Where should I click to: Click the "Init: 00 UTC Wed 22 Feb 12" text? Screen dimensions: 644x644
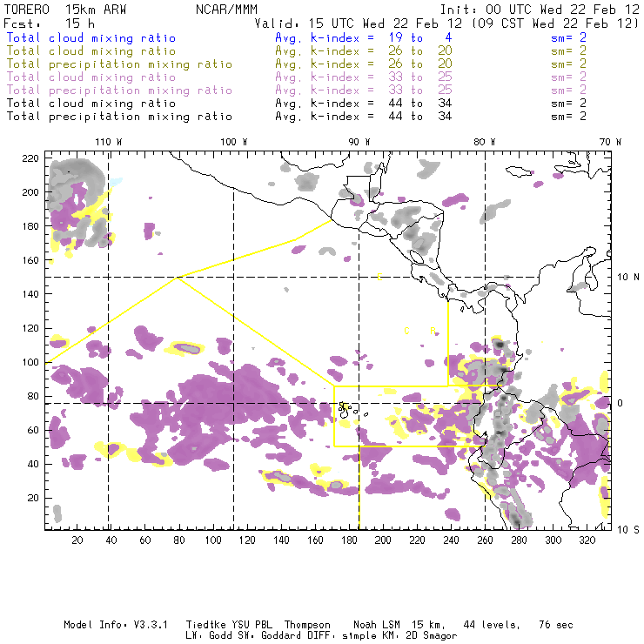(540, 10)
